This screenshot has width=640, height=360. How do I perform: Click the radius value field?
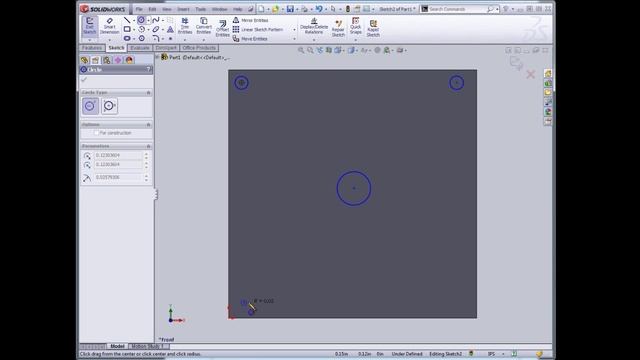[118, 178]
